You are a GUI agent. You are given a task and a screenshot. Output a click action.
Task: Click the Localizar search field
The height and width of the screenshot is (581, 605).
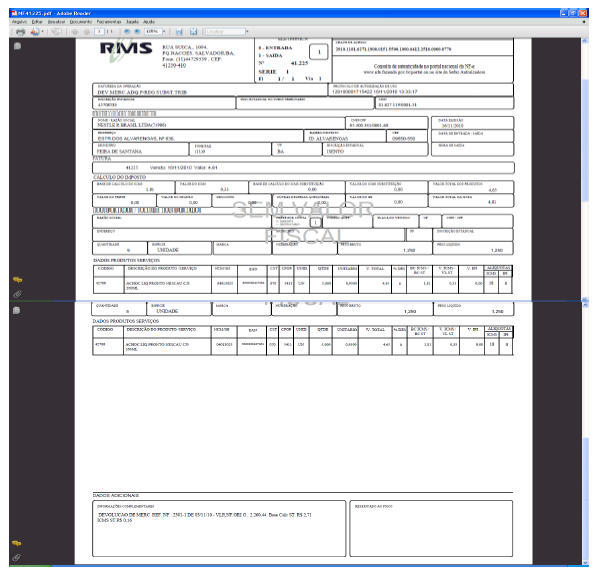pyautogui.click(x=226, y=32)
